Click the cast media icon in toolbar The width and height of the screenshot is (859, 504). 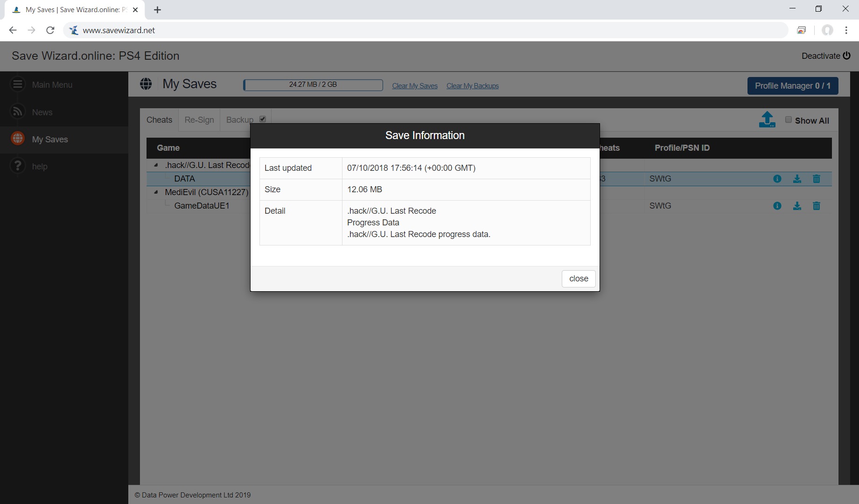point(802,30)
